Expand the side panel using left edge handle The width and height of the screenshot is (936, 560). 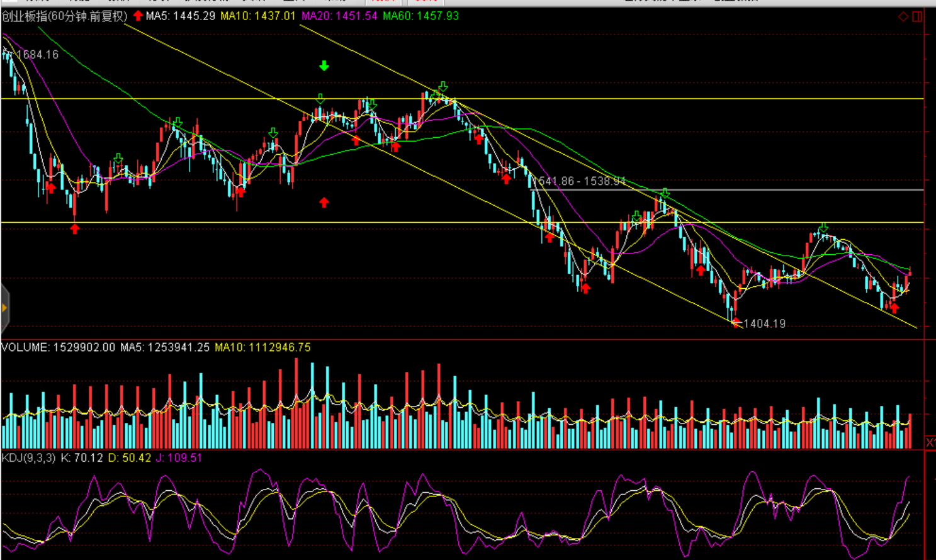pyautogui.click(x=4, y=308)
